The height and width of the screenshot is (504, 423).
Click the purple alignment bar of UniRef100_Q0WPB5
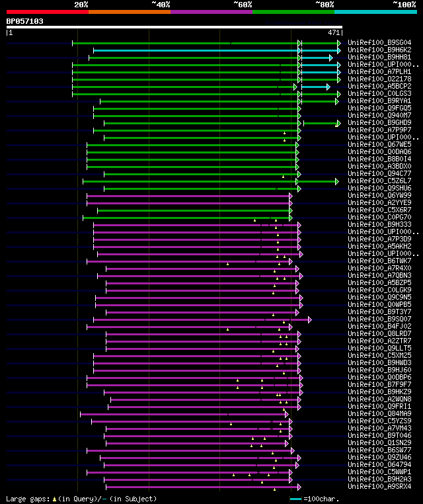pos(198,306)
